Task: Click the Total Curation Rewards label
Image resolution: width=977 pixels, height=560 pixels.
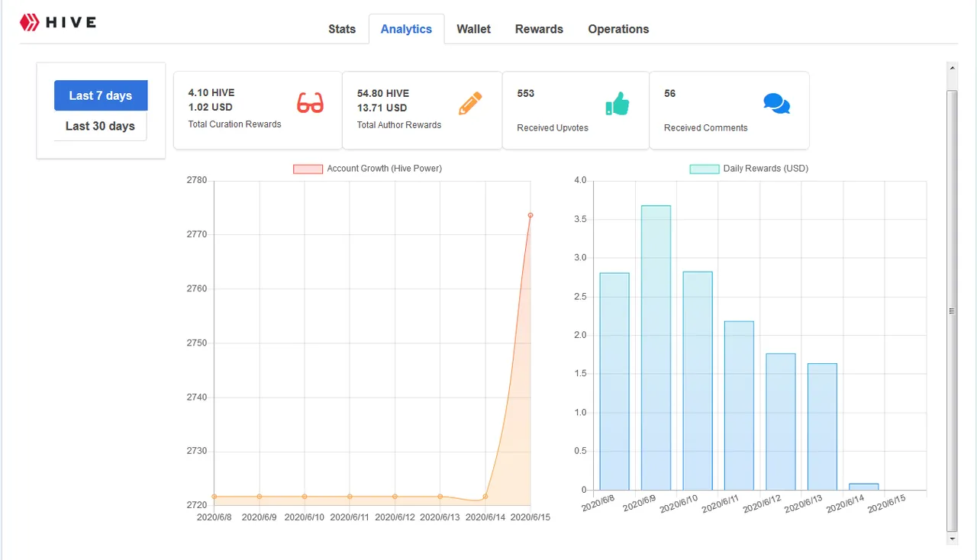Action: 234,124
